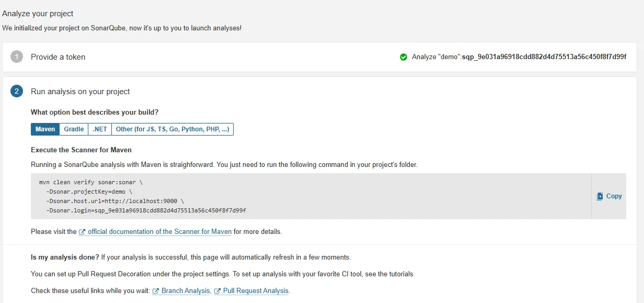Click the step 1 number circle
The image size is (644, 303).
(x=17, y=57)
